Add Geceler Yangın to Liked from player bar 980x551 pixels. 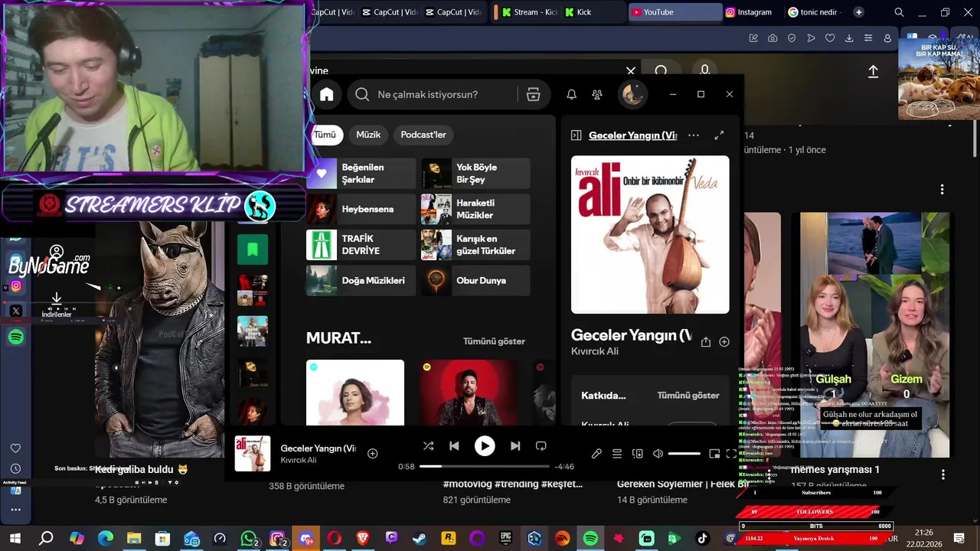point(373,454)
